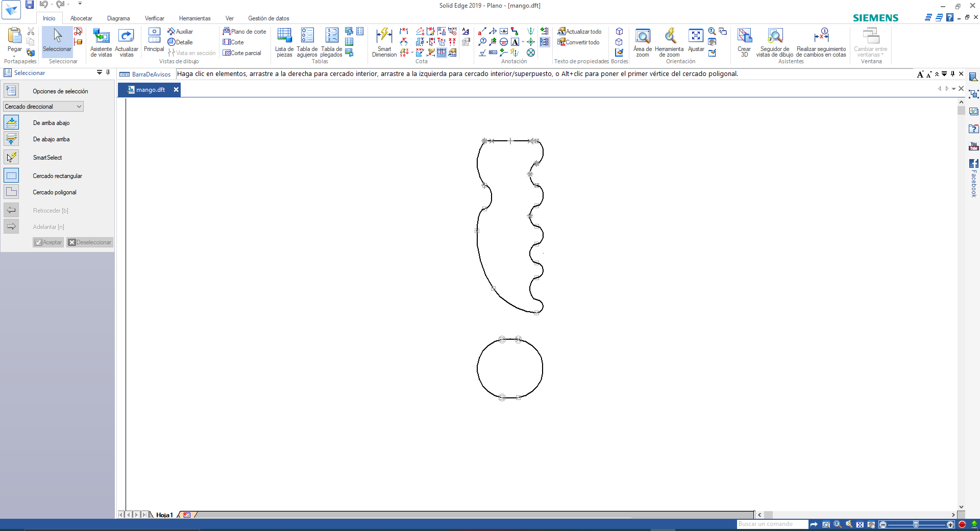Insert a Lista de piezas table
980x531 pixels.
click(284, 43)
